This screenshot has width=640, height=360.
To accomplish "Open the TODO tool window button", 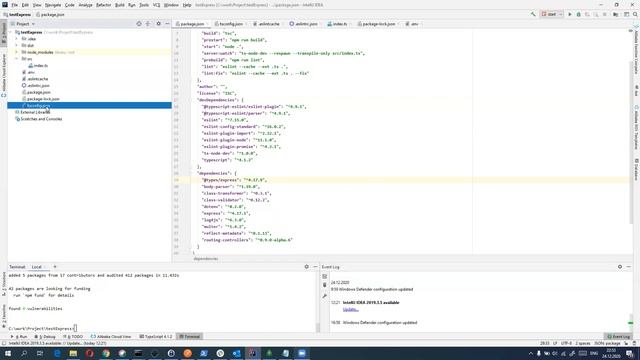I will click(x=73, y=336).
